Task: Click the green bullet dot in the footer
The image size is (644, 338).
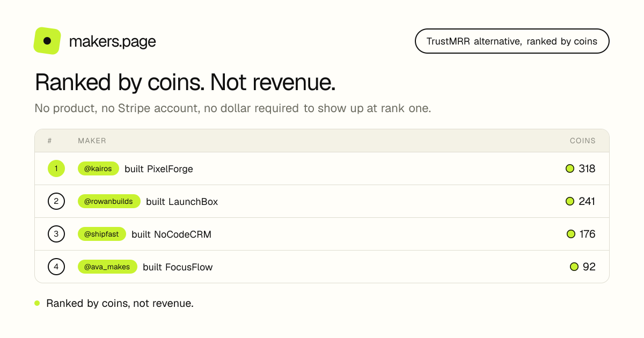Action: (x=37, y=303)
